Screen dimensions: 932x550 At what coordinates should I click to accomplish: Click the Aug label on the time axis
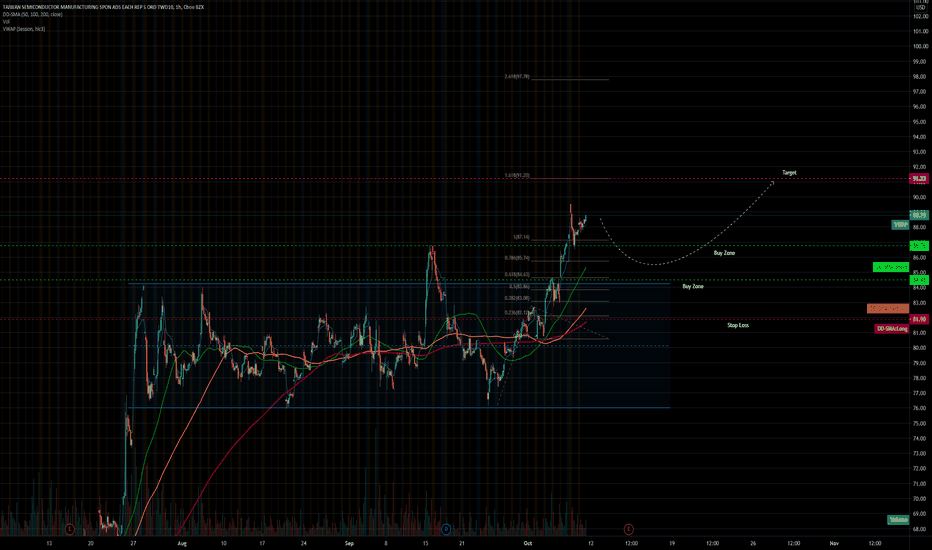coord(182,543)
